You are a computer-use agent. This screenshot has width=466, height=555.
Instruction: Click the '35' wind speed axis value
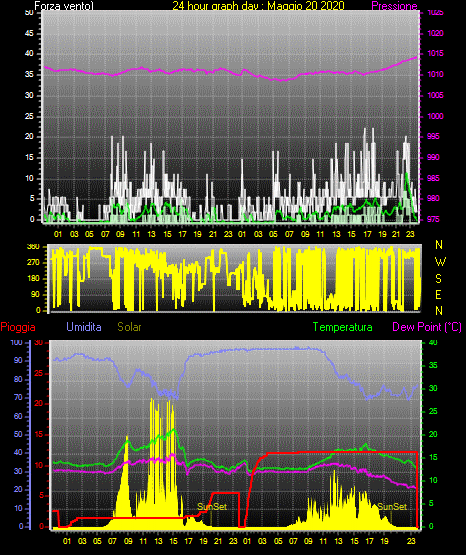(29, 74)
